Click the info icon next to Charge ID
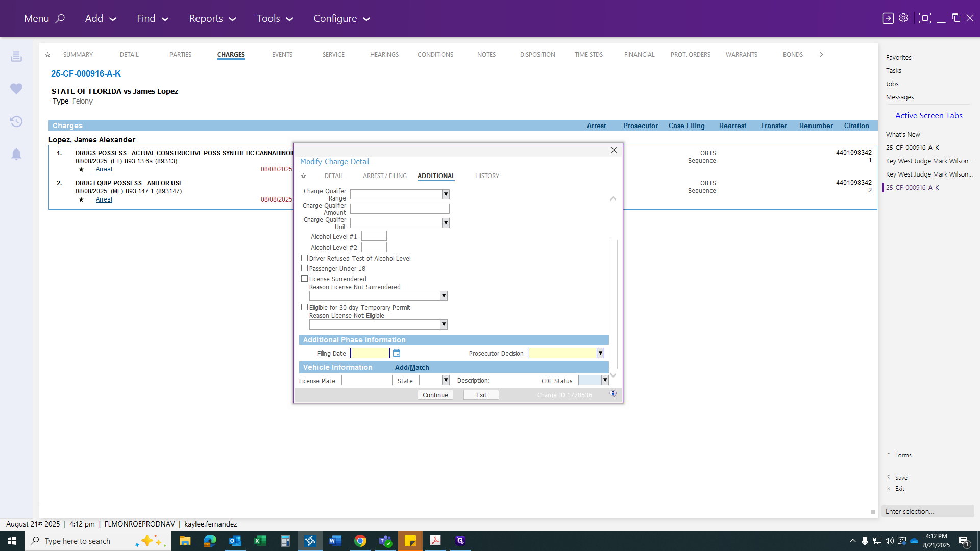Image resolution: width=980 pixels, height=551 pixels. pos(613,394)
